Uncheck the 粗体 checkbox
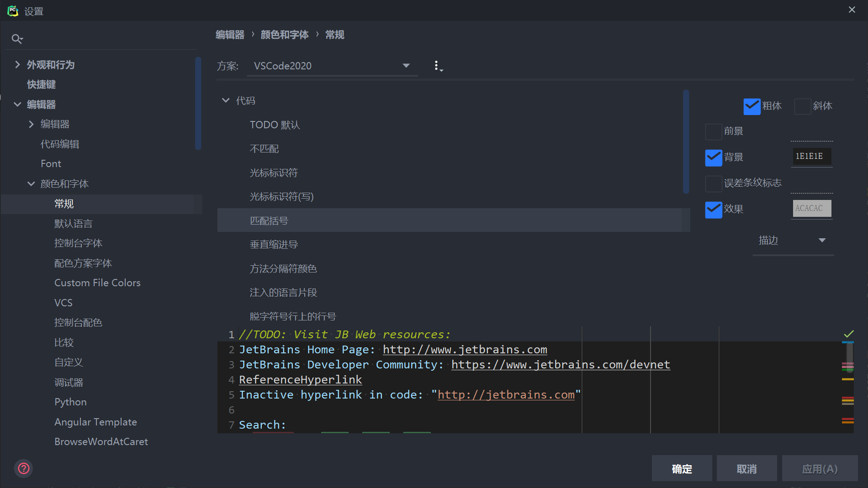 click(x=752, y=106)
